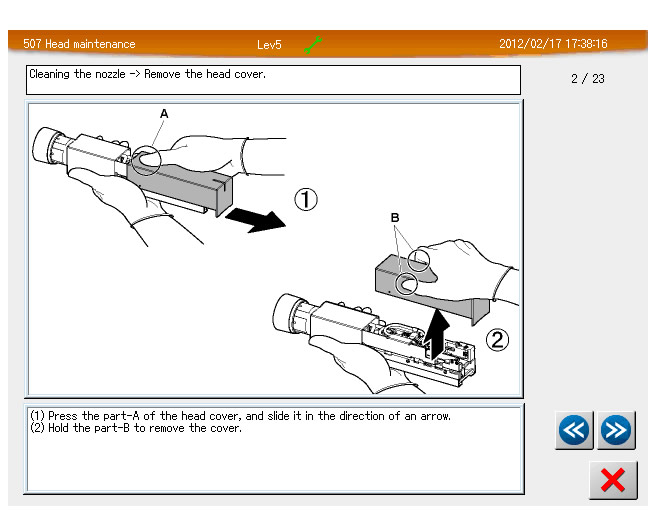
Task: Click the date and time 2012/02/17 17:38:16
Action: point(553,44)
